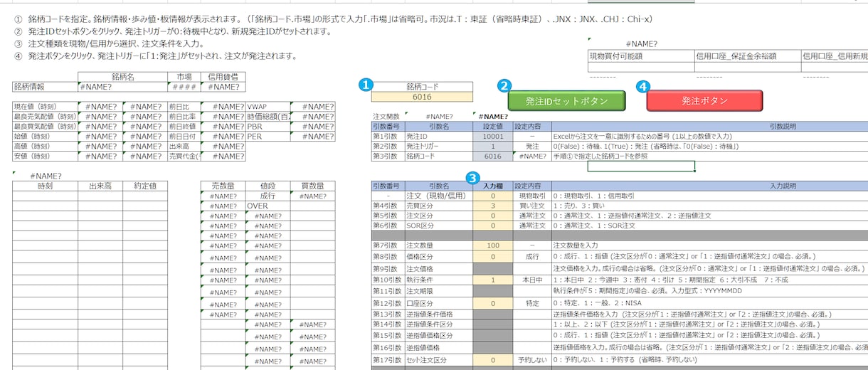
Task: Select the 第17引数 cell
Action: pos(386,360)
